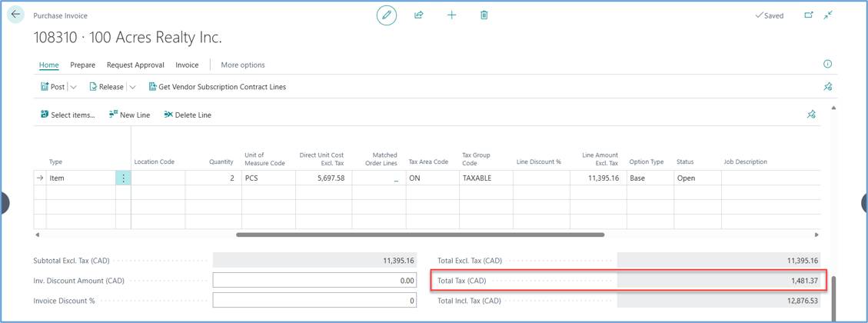This screenshot has width=868, height=323.
Task: Open the Request Approval menu
Action: click(x=135, y=65)
